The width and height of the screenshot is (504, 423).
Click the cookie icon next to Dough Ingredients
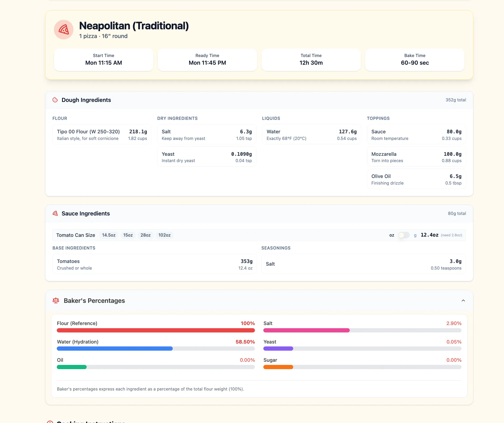(55, 100)
